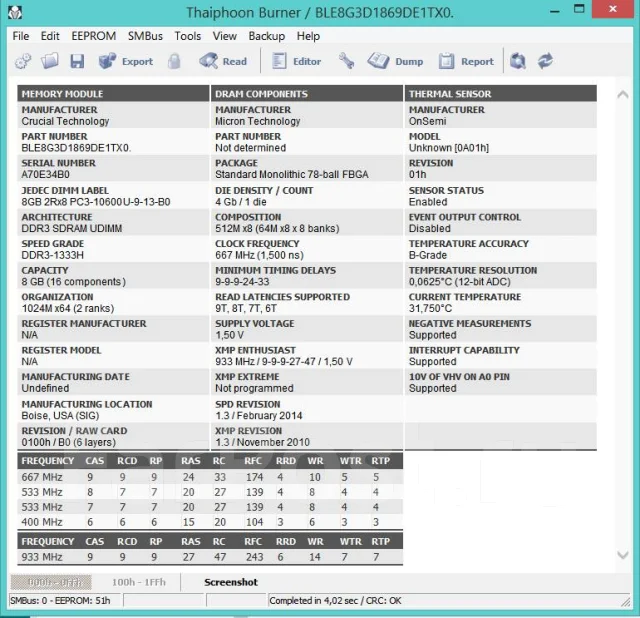Switch to the 100h - 1FFh tab
The image size is (640, 618).
pos(139,582)
